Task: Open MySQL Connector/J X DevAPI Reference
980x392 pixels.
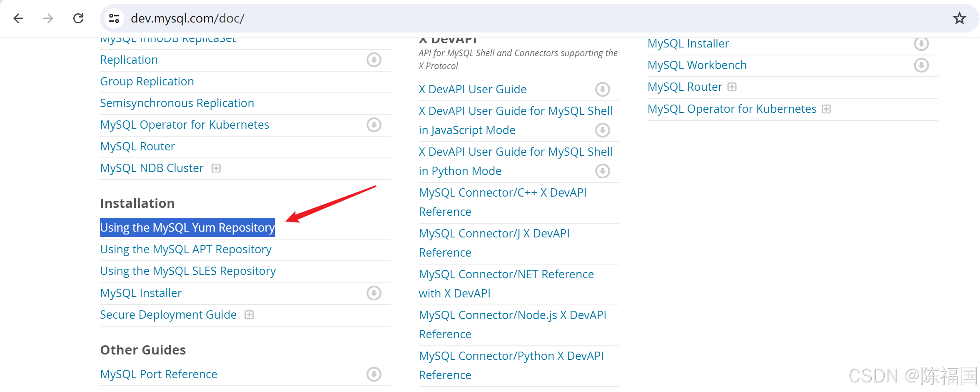Action: pyautogui.click(x=494, y=243)
